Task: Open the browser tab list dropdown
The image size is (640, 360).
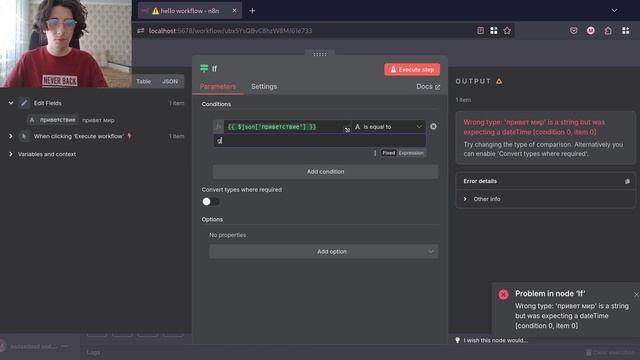Action: coord(614,11)
